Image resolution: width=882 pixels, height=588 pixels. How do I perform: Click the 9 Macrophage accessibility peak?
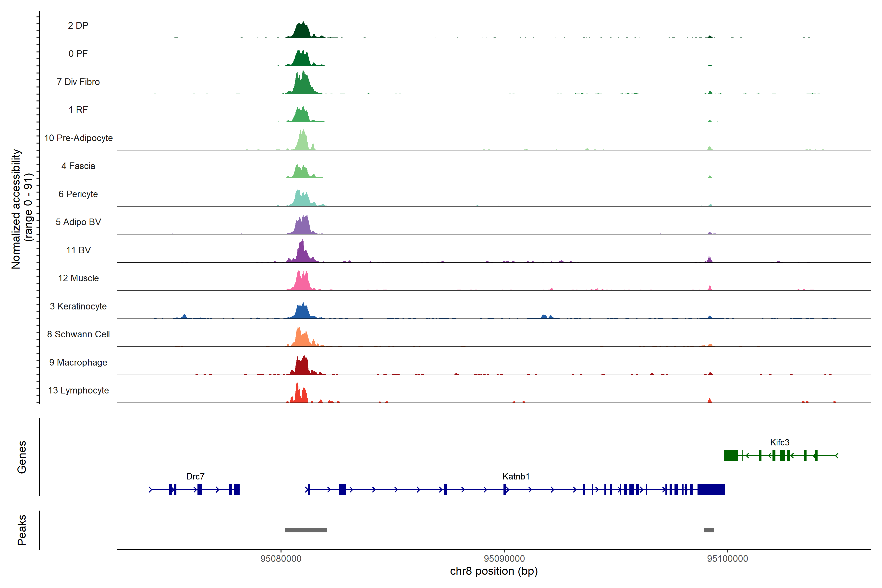pyautogui.click(x=302, y=366)
